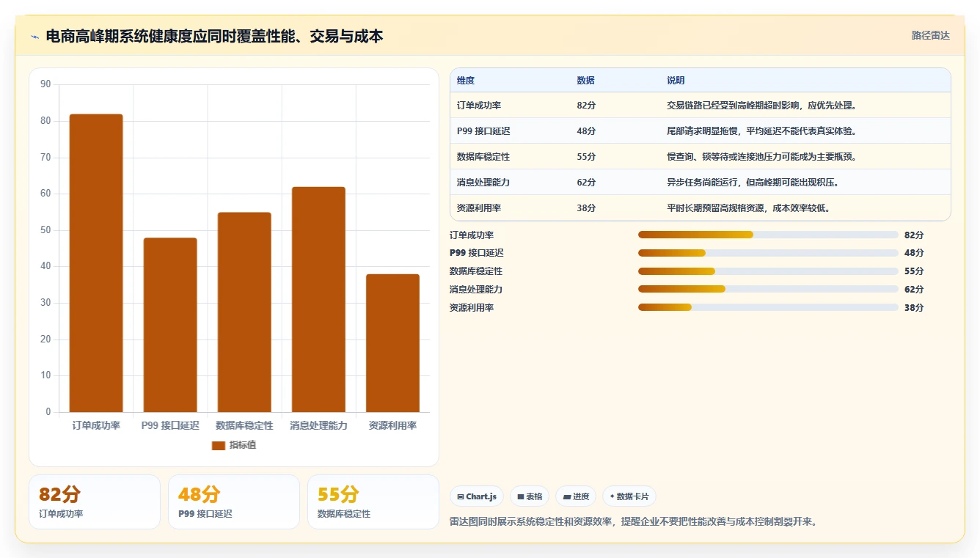This screenshot has height=558, width=980.
Task: Click the 消息处理能力 progress bar
Action: tap(768, 289)
